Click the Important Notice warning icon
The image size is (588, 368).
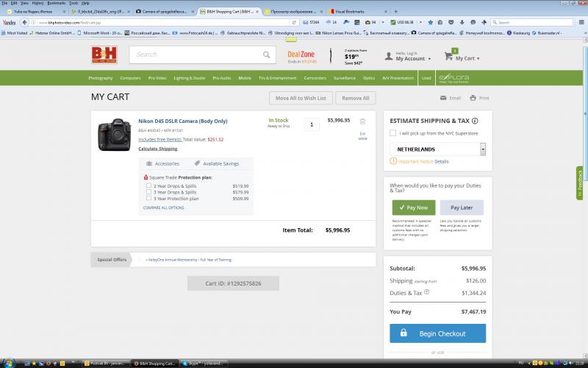(x=393, y=161)
